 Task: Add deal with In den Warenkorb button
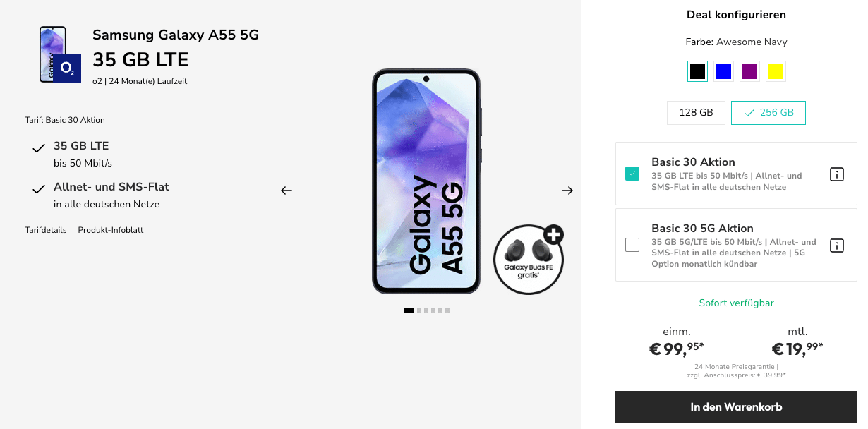click(736, 407)
